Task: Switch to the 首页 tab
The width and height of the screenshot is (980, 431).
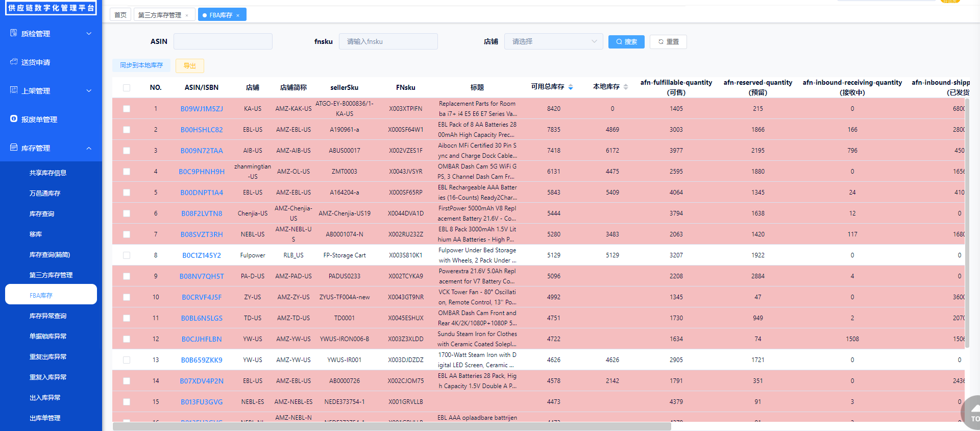Action: (120, 15)
